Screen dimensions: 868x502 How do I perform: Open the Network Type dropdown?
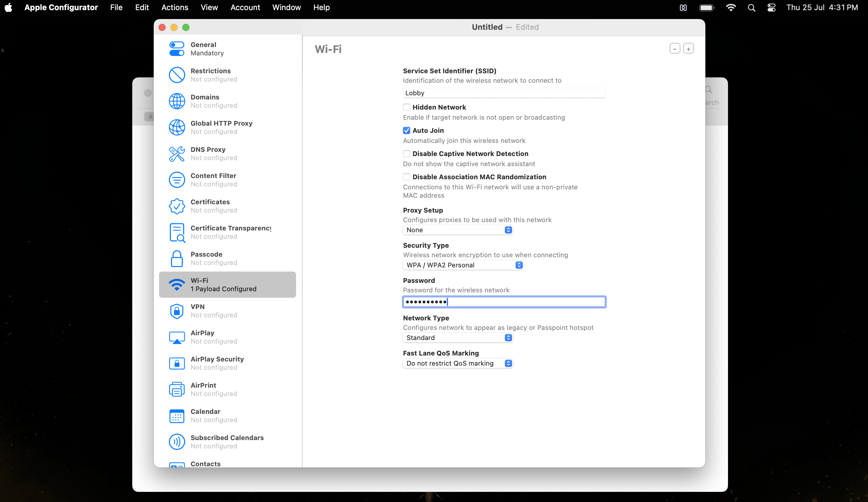[x=458, y=338]
